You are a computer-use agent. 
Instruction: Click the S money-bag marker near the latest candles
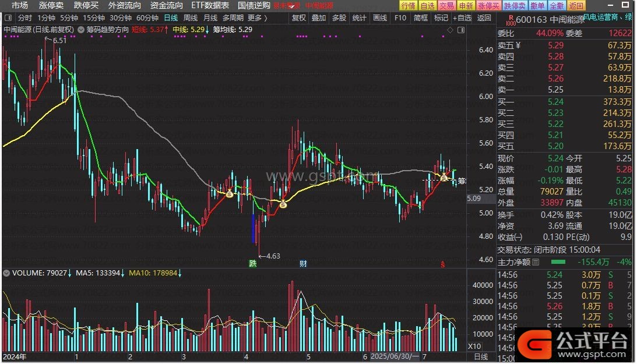coord(444,178)
